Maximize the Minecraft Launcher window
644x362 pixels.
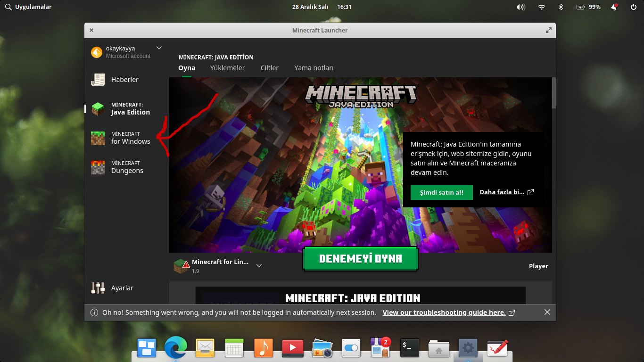549,30
